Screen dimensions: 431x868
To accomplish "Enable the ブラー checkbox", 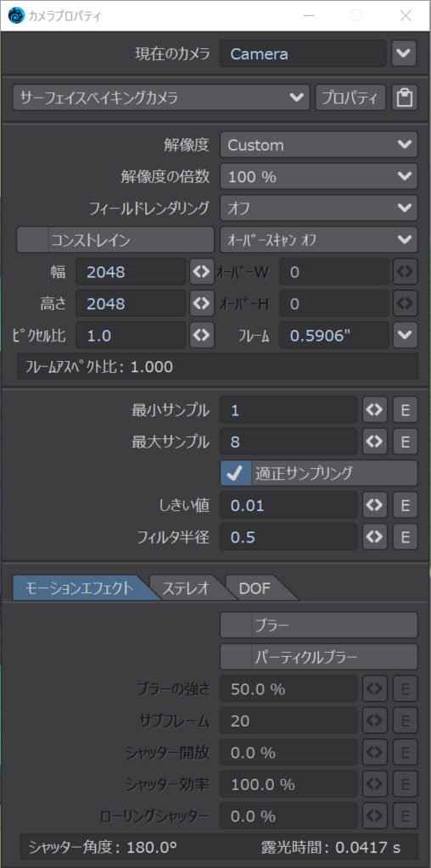I will 236,626.
